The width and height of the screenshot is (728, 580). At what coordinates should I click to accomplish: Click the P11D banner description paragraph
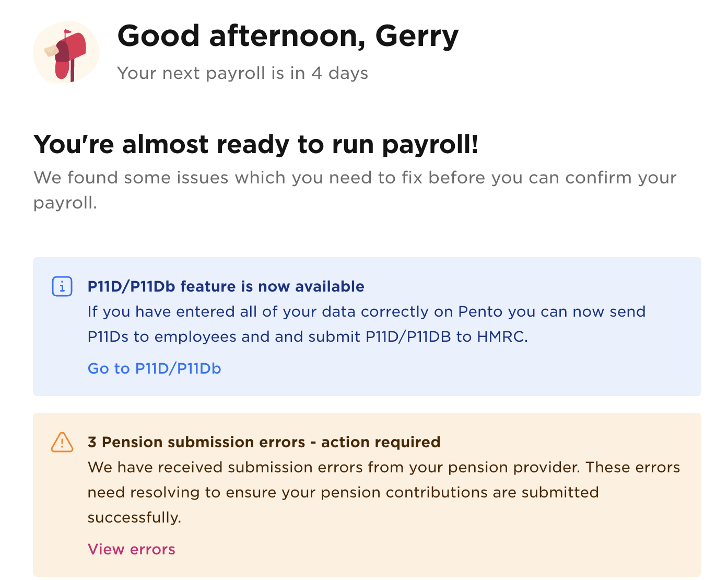(367, 324)
